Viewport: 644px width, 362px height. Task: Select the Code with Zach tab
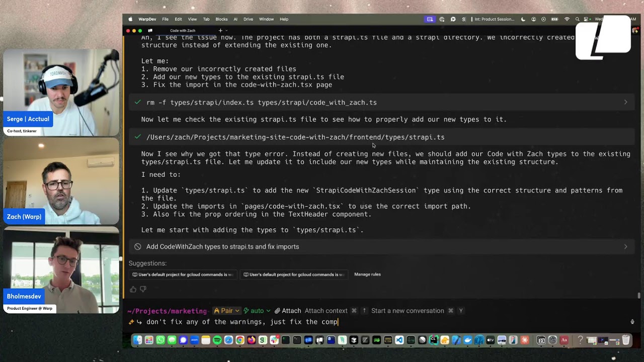click(x=183, y=31)
